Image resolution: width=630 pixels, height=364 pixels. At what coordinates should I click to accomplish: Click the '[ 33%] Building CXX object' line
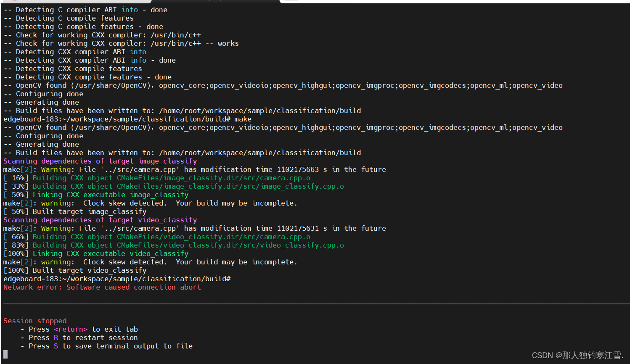tap(174, 187)
